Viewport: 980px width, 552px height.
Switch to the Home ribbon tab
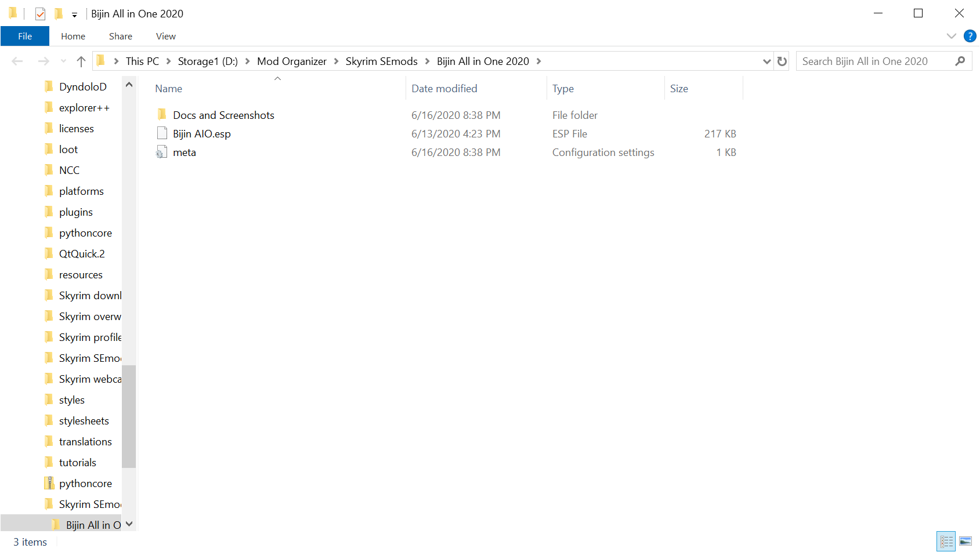pyautogui.click(x=73, y=36)
